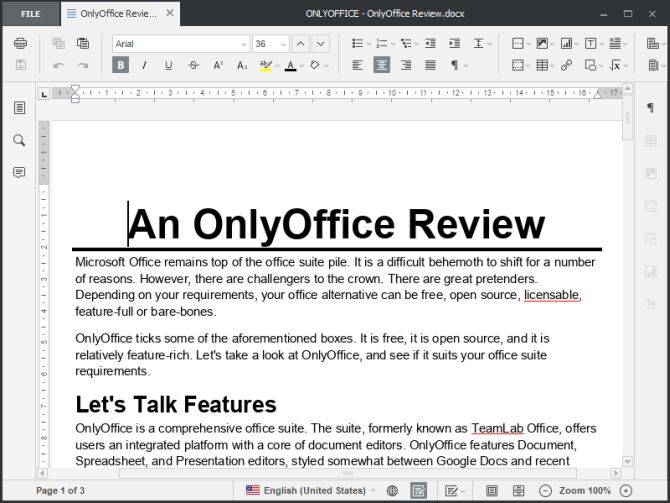Click the Insert image icon
Screen dimensions: 670x503
coord(542,44)
